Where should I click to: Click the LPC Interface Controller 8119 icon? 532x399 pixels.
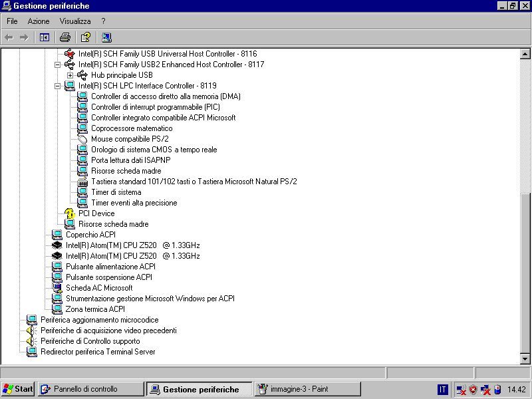click(70, 86)
